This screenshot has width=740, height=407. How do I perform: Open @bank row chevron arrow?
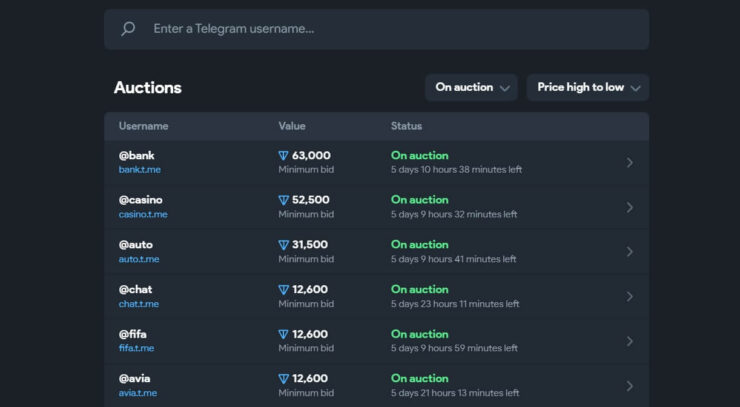[x=629, y=162]
